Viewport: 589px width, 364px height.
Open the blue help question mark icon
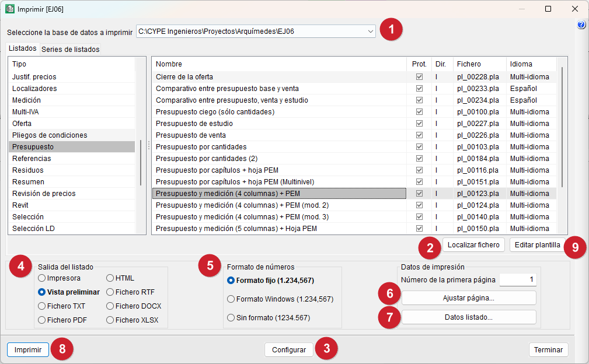click(x=581, y=24)
